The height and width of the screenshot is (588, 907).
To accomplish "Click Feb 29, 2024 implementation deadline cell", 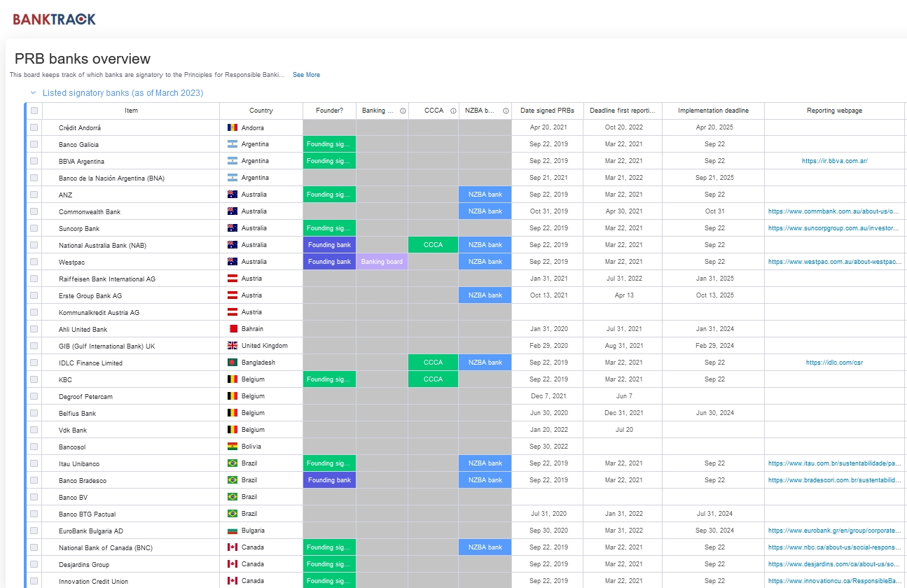I will coord(714,346).
